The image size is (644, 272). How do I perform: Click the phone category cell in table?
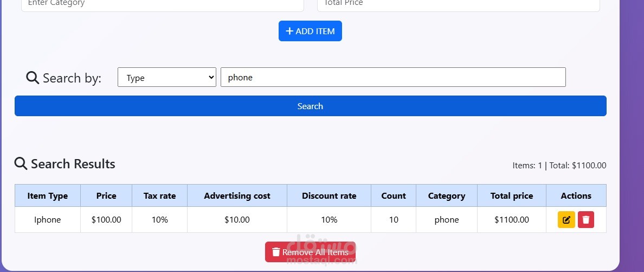[447, 220]
